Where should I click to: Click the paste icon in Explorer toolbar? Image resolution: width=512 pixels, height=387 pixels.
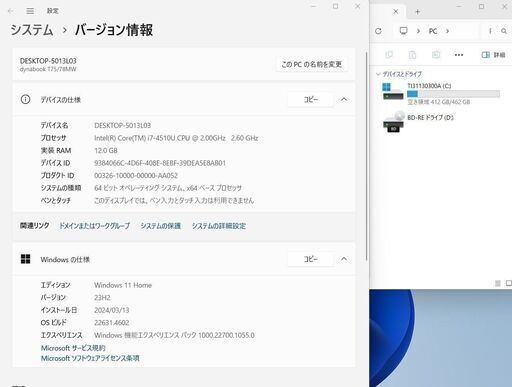[412, 55]
